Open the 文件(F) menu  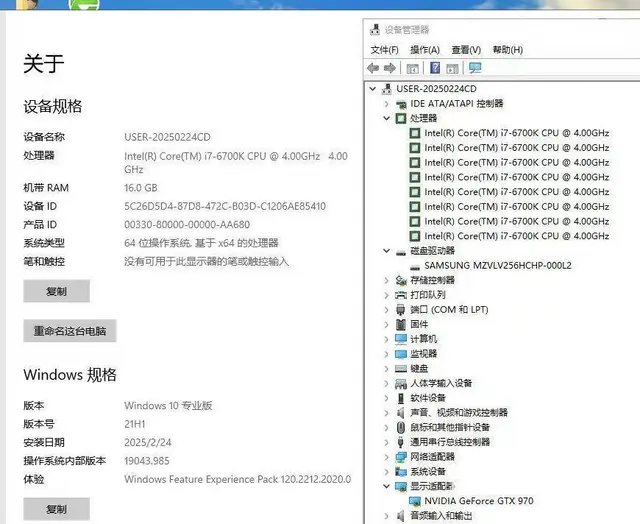point(384,50)
